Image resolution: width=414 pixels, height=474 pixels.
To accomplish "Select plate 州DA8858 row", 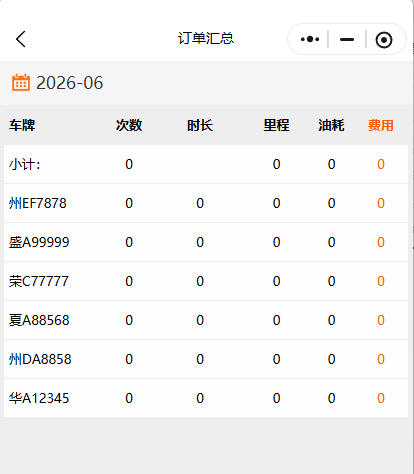I will [x=206, y=359].
